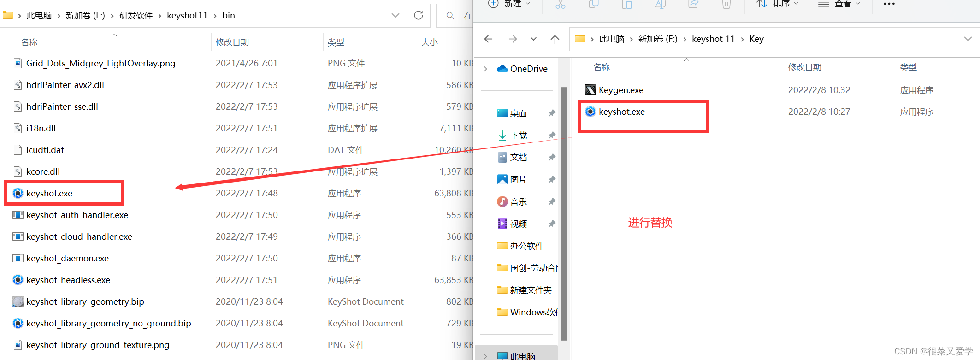Screen dimensions: 980x360
Task: Sort left window by 修改日期 column
Action: click(x=232, y=42)
